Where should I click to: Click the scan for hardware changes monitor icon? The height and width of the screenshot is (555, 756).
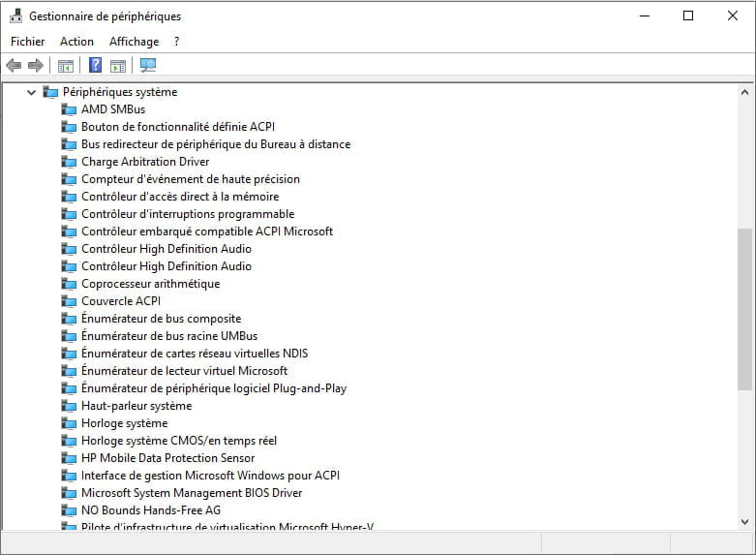[x=148, y=65]
